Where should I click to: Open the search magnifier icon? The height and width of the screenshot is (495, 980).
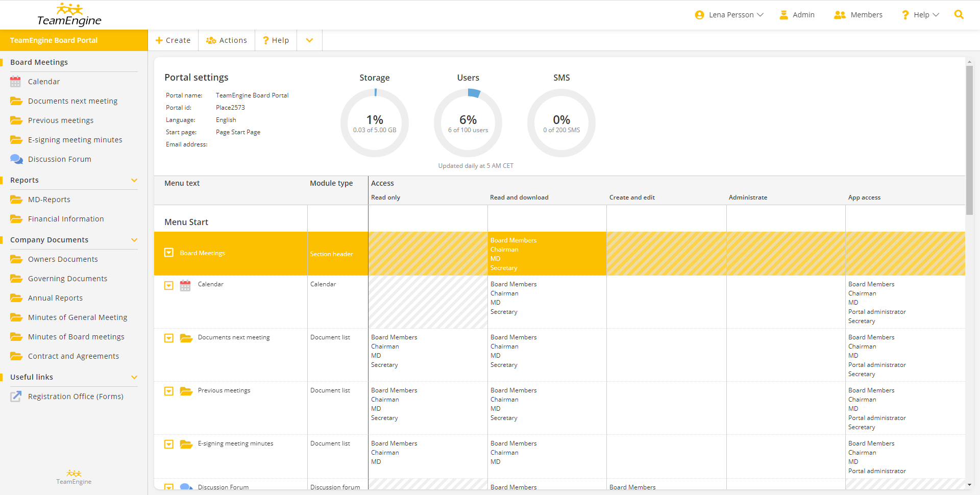tap(959, 15)
